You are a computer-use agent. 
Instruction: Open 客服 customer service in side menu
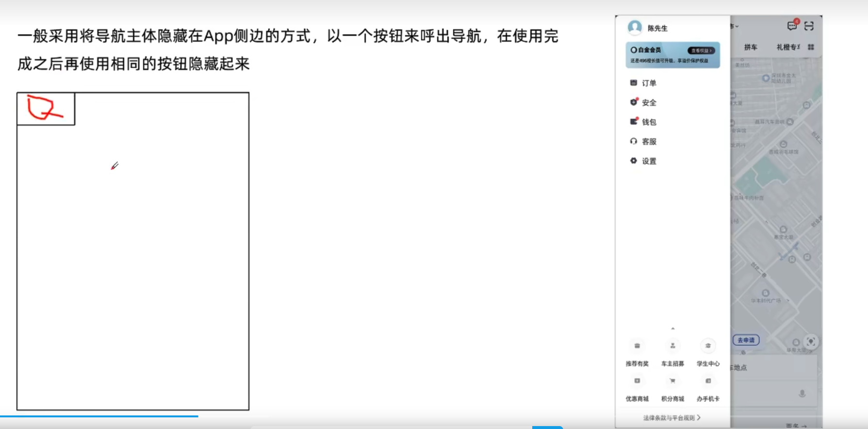(x=643, y=142)
